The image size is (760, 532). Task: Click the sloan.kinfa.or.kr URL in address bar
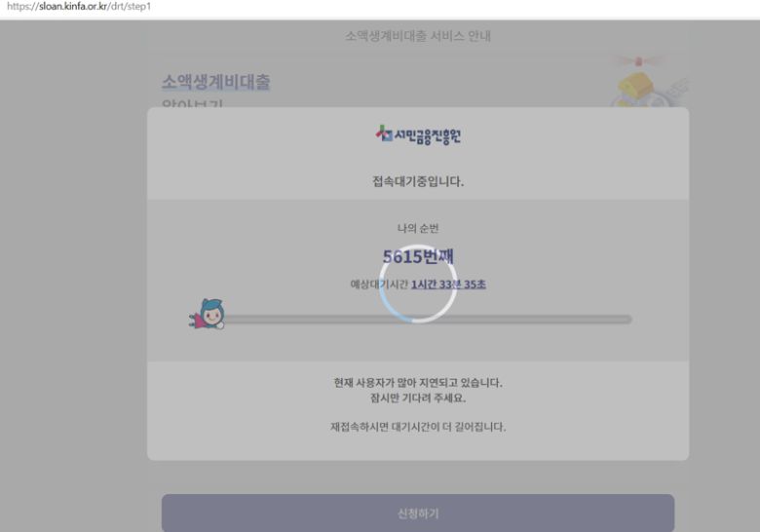[x=79, y=7]
